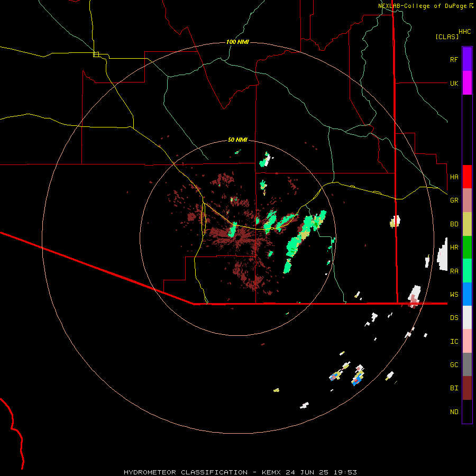Click the HR dark green legend swatch
The width and height of the screenshot is (476, 476).
pos(467,248)
